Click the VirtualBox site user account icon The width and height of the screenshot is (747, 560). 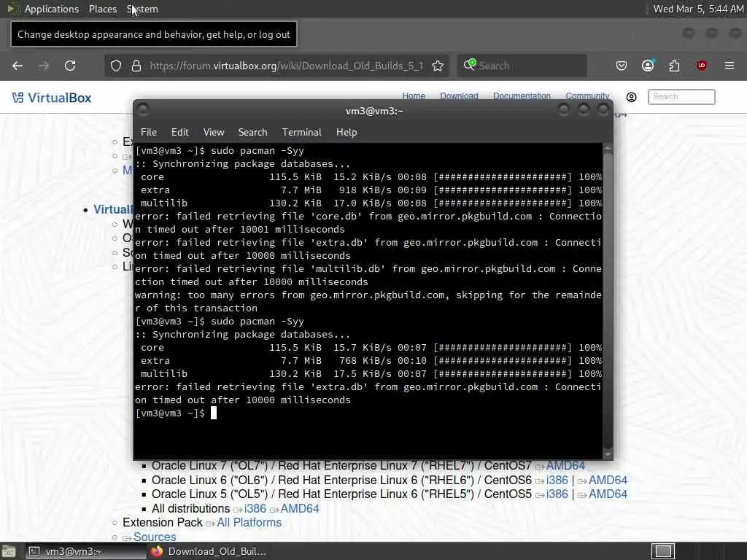click(631, 97)
